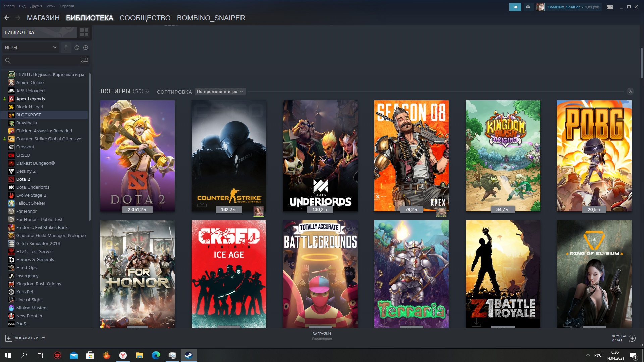The width and height of the screenshot is (644, 362).
Task: Select Apex Legends in sidebar list
Action: (31, 99)
